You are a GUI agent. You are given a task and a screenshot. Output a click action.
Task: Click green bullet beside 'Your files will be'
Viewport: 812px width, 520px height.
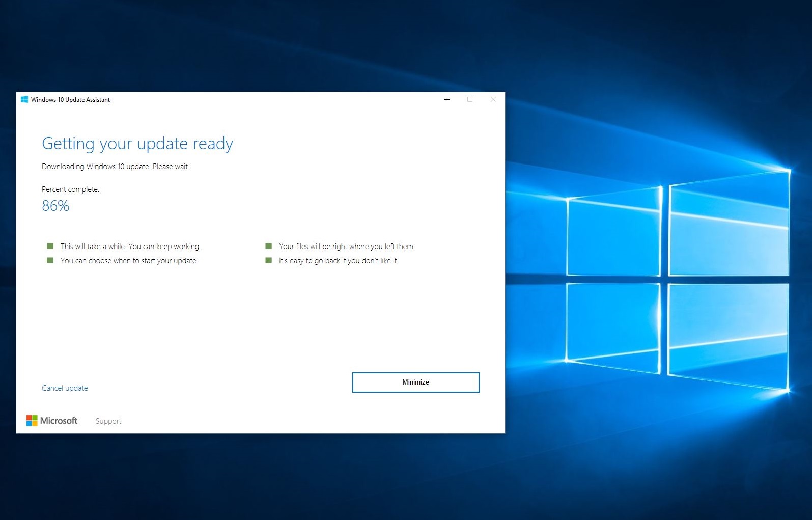tap(268, 246)
